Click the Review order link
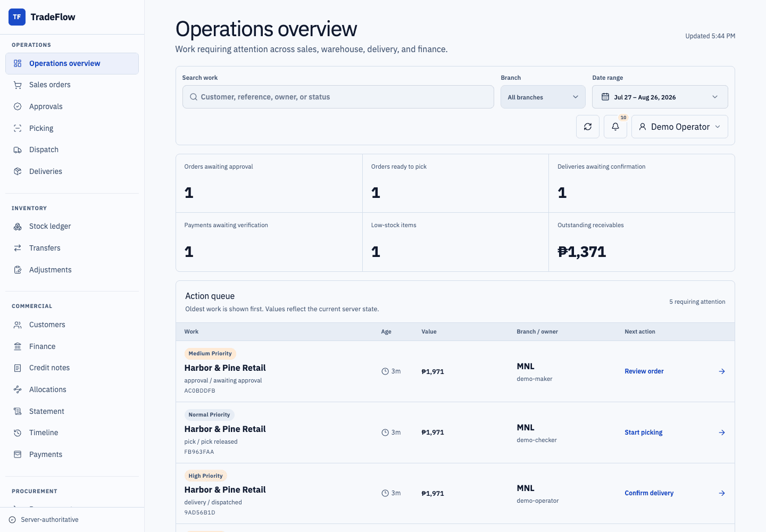766x532 pixels. [x=644, y=371]
